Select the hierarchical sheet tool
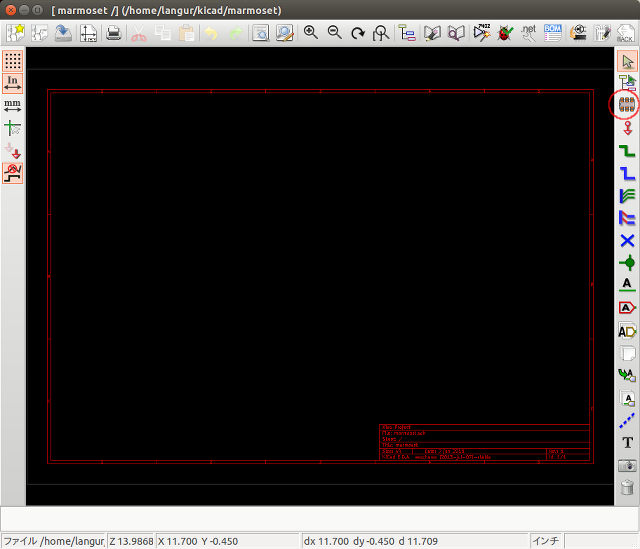Screen dimensions: 640x549 pyautogui.click(x=627, y=353)
